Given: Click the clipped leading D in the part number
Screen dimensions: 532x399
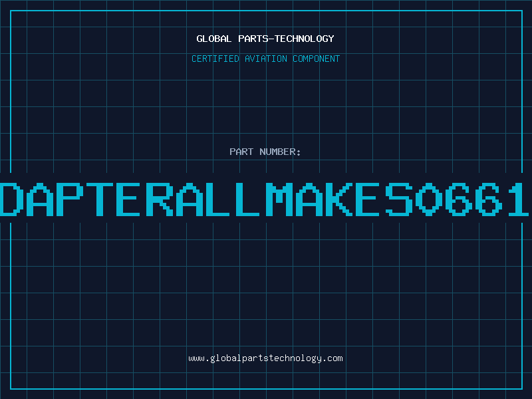Looking at the screenshot, I should [11, 199].
